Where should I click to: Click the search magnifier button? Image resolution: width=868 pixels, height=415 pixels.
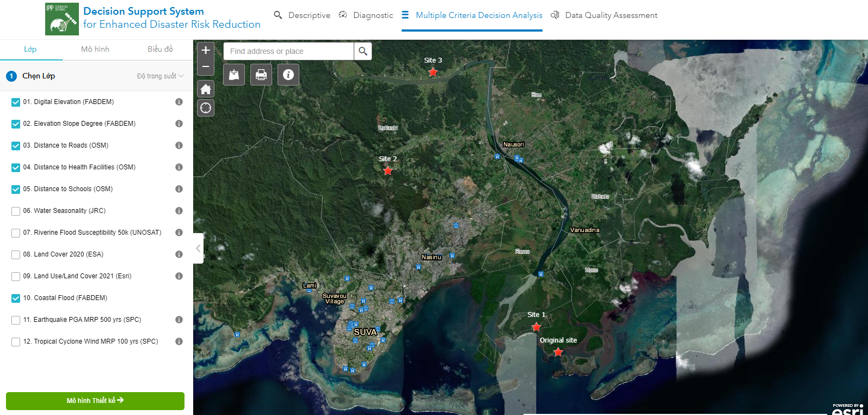[363, 51]
